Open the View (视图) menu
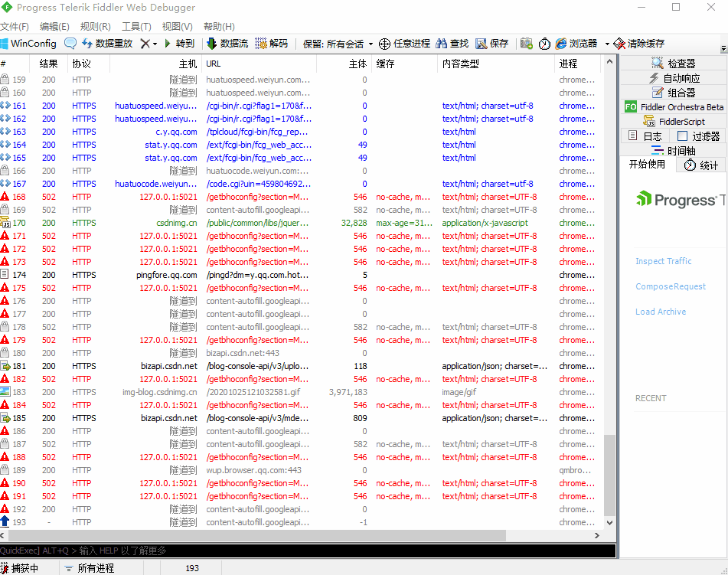This screenshot has width=728, height=575. (x=178, y=27)
